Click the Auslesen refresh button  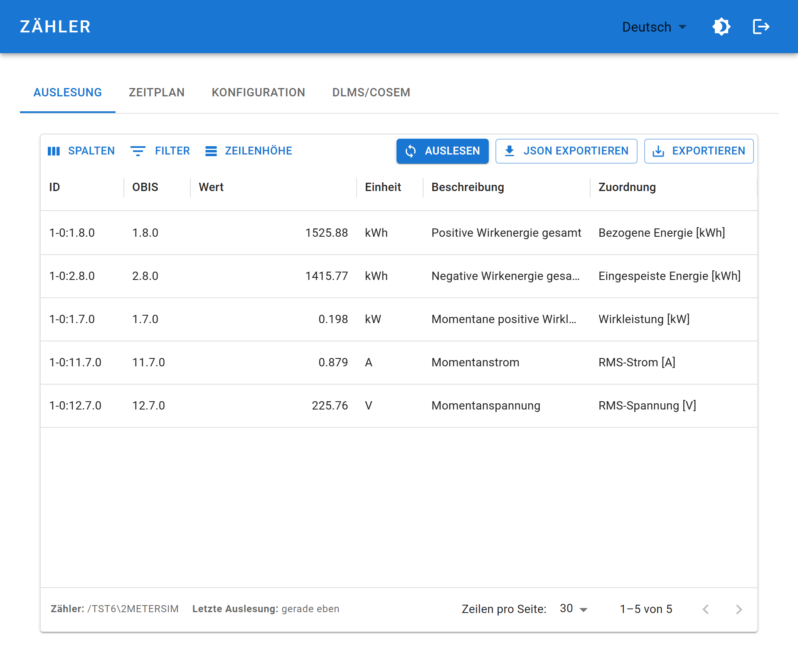coord(442,151)
